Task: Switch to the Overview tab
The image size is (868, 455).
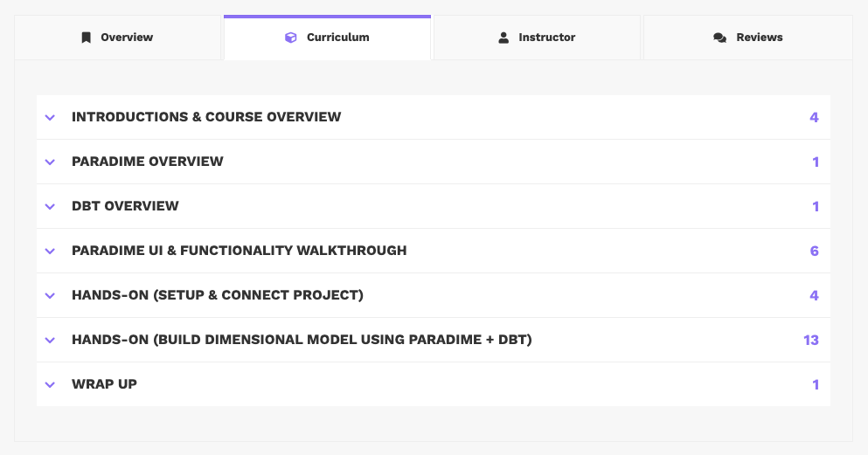Action: click(x=126, y=38)
